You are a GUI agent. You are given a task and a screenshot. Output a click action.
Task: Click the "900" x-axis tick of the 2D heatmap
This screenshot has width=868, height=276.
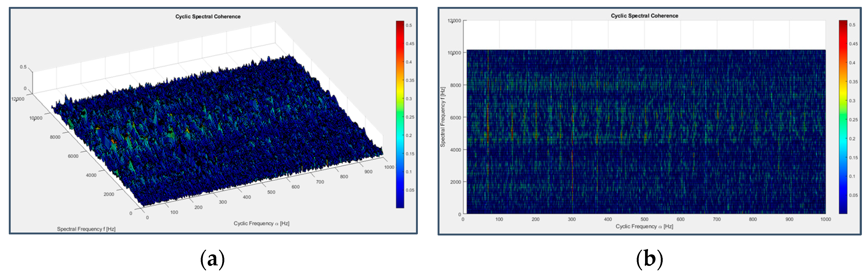[790, 219]
